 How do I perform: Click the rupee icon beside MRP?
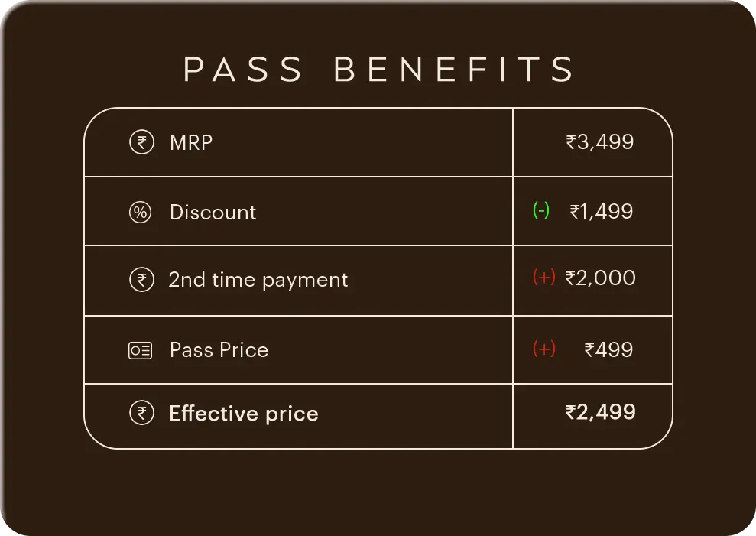pyautogui.click(x=141, y=142)
